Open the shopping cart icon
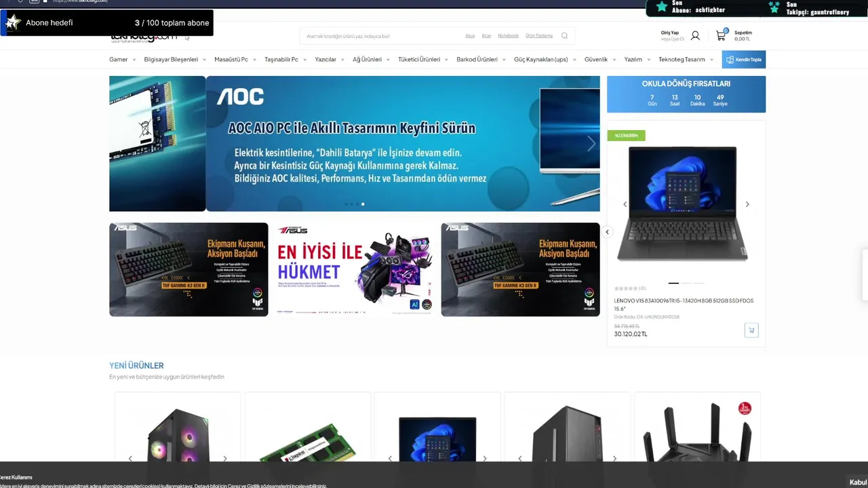This screenshot has height=488, width=868. tap(721, 35)
